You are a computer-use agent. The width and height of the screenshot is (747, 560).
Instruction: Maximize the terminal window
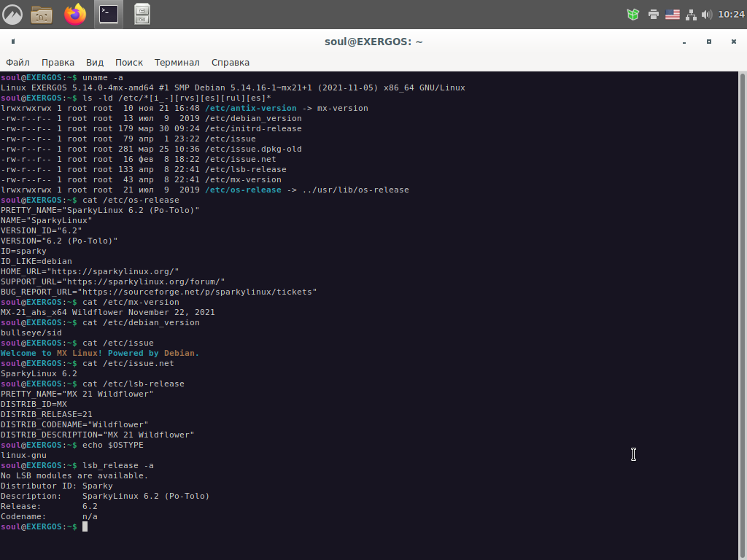point(709,42)
